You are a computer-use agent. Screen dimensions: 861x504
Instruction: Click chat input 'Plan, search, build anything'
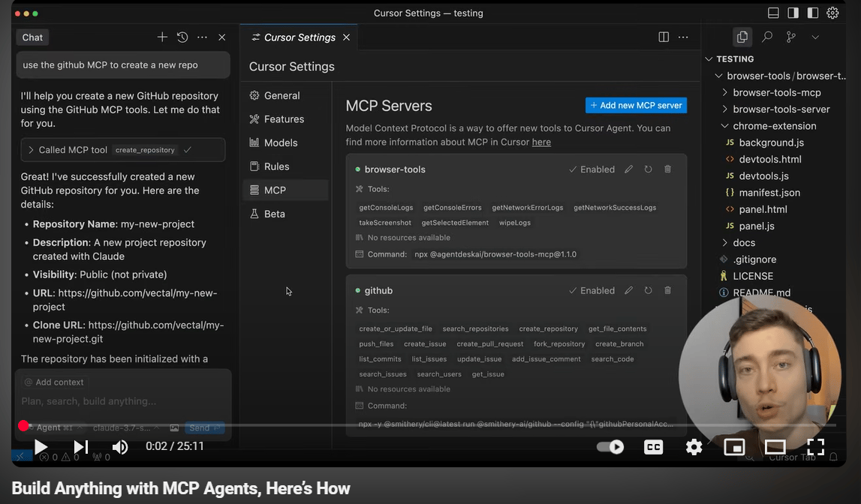(89, 401)
